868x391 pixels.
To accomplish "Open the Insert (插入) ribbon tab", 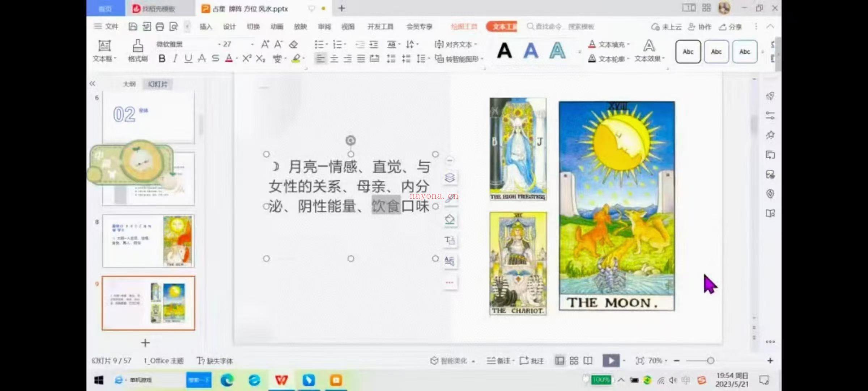I will coord(205,27).
